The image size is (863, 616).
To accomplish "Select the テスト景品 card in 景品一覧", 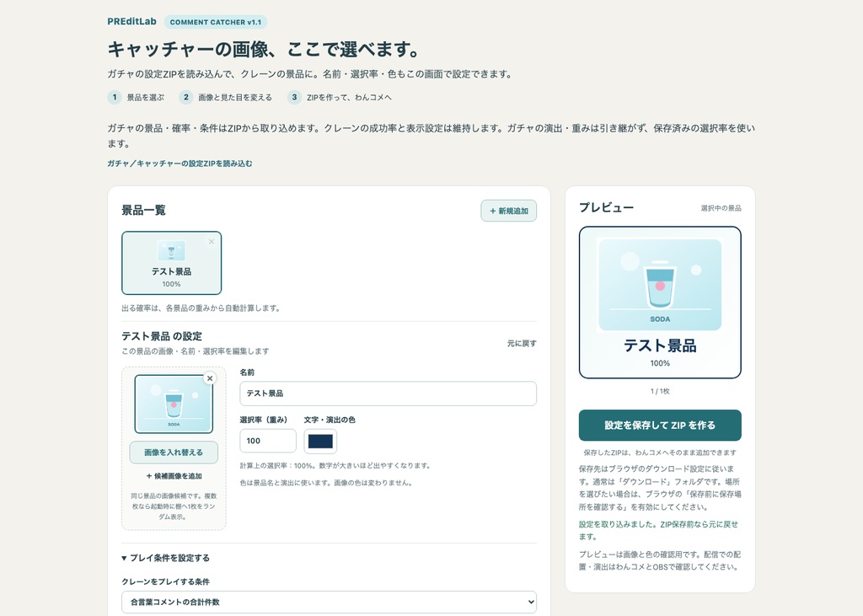I will tap(171, 263).
